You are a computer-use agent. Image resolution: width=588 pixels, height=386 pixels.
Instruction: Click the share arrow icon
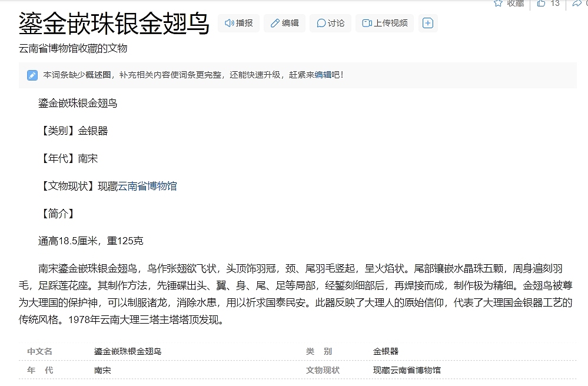576,4
